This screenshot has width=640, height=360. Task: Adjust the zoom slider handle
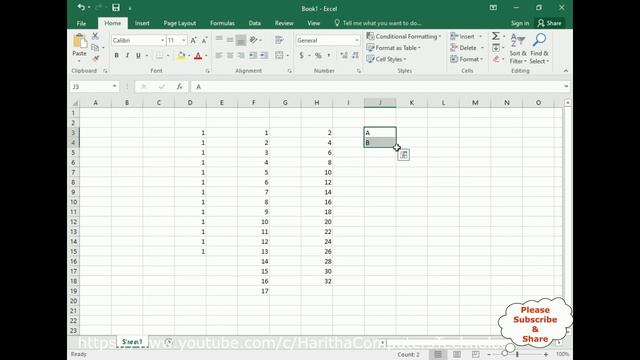tap(517, 354)
